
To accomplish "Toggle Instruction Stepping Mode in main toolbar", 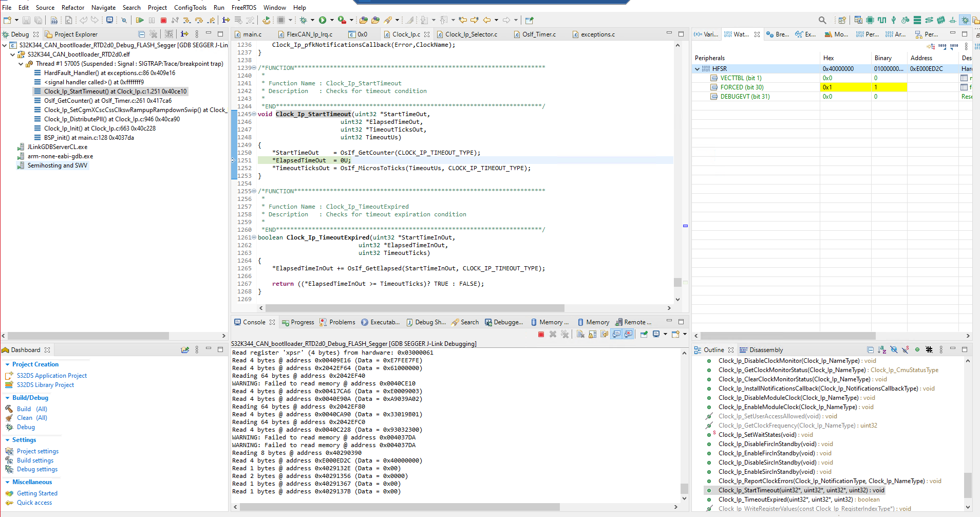I will coord(226,20).
